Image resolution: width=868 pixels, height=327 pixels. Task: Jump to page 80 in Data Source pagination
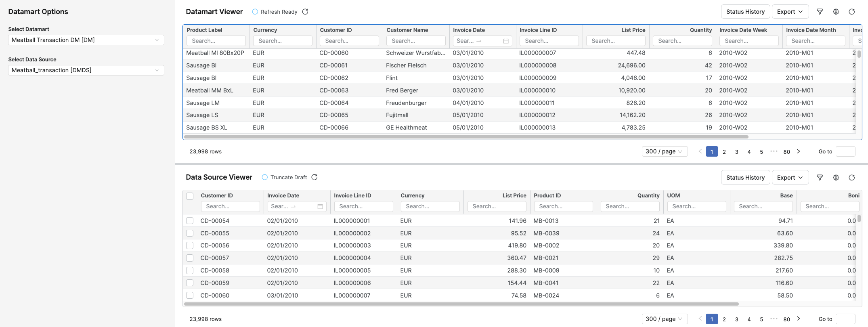[786, 319]
